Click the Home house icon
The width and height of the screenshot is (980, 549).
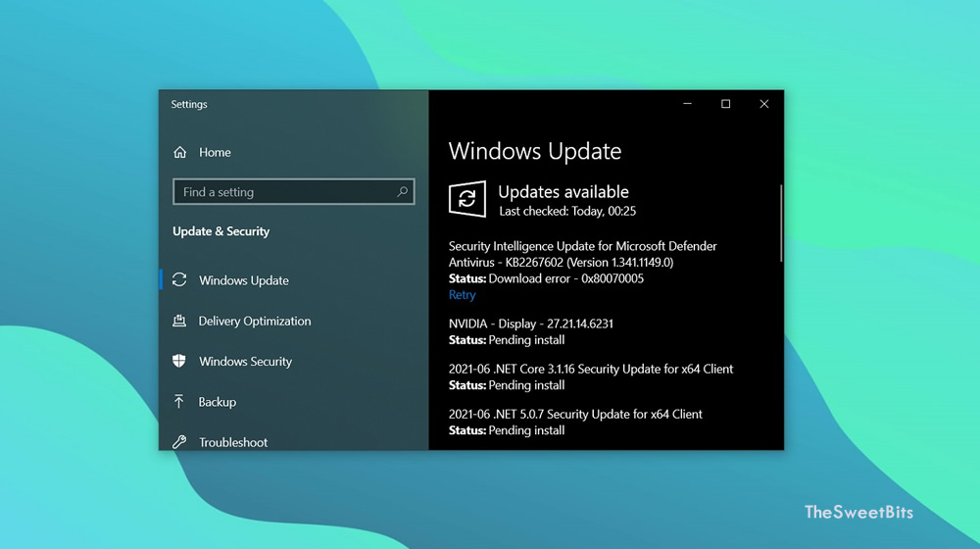(180, 152)
